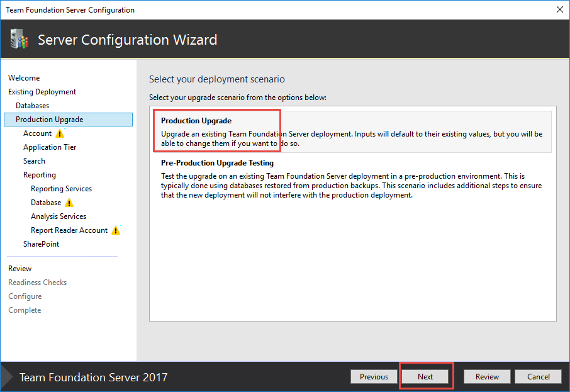Jump to the SharePoint step
Image resolution: width=570 pixels, height=392 pixels.
pos(41,244)
